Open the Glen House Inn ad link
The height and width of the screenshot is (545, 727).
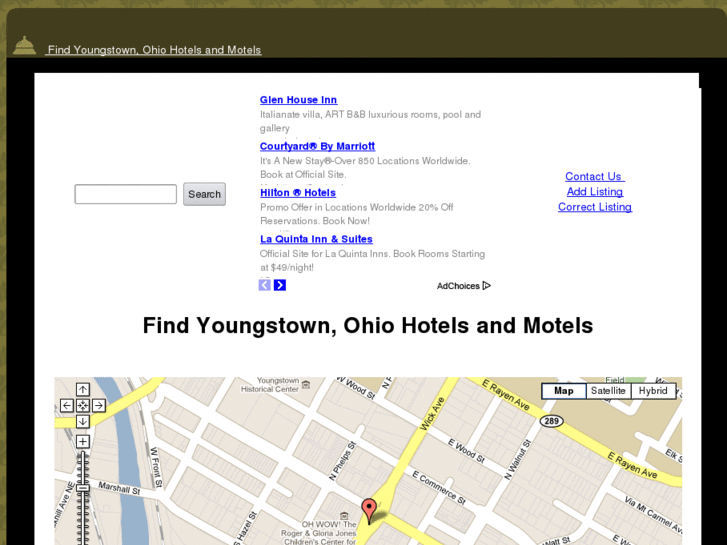[x=299, y=100]
